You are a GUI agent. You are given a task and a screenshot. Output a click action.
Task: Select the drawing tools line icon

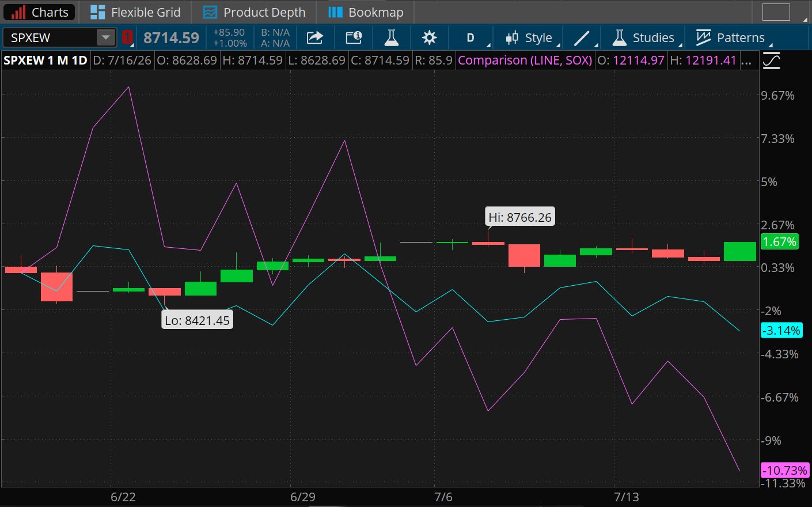point(582,38)
